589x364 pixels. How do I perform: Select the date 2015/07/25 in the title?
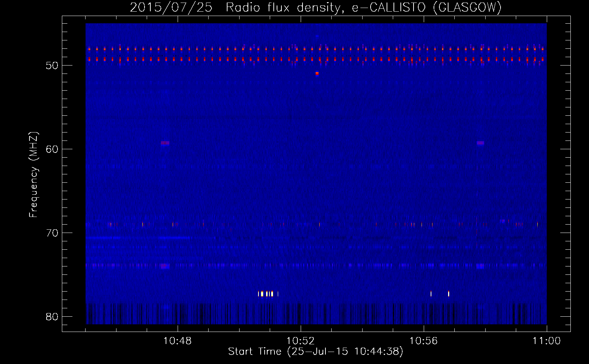tap(171, 7)
